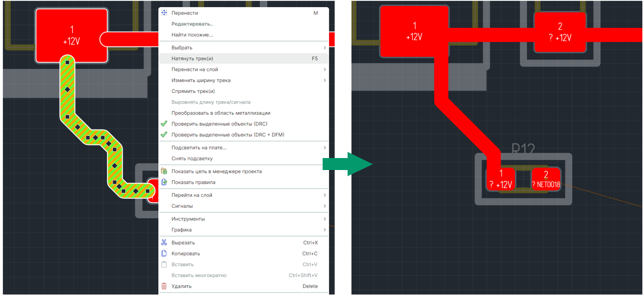
Task: Choose Натянуть трек(и) in the context menu
Action: pyautogui.click(x=244, y=58)
